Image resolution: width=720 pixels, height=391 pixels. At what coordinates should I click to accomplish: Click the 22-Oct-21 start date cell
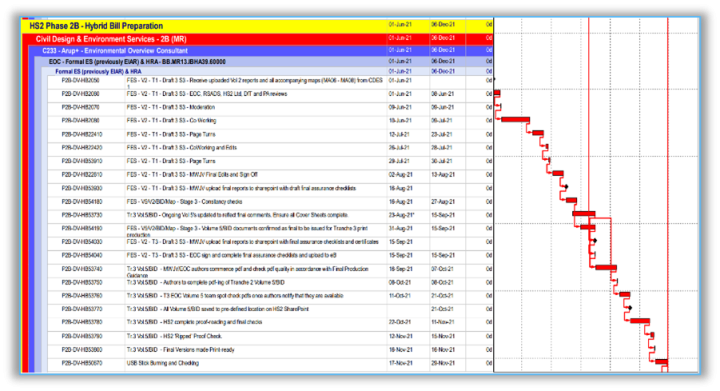(401, 322)
